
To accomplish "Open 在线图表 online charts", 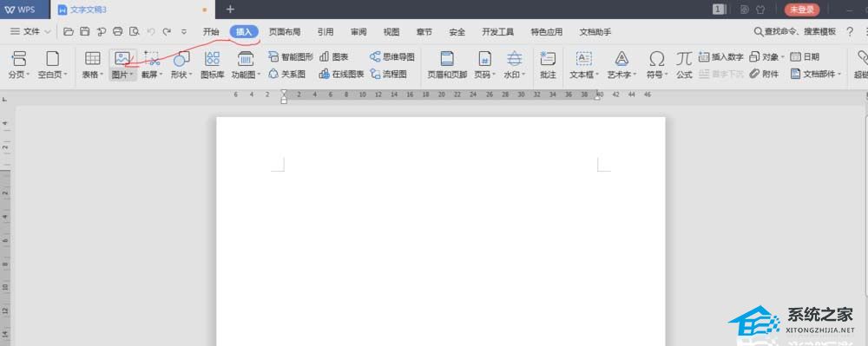I will click(x=341, y=74).
